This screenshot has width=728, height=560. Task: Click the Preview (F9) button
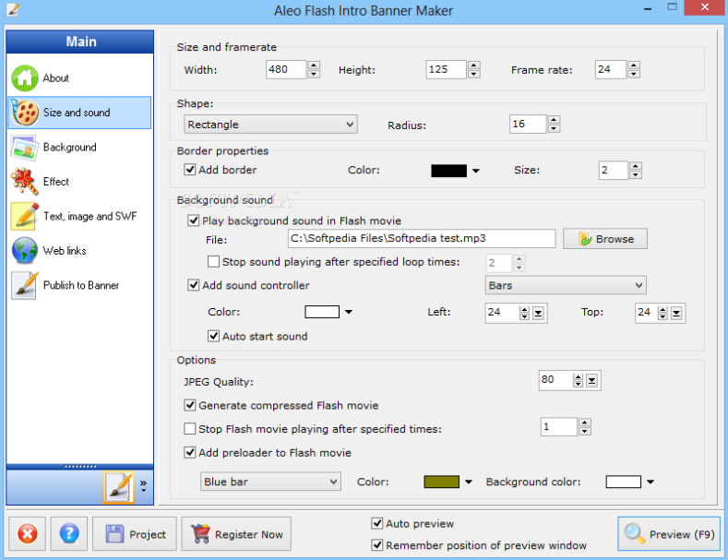[x=668, y=533]
